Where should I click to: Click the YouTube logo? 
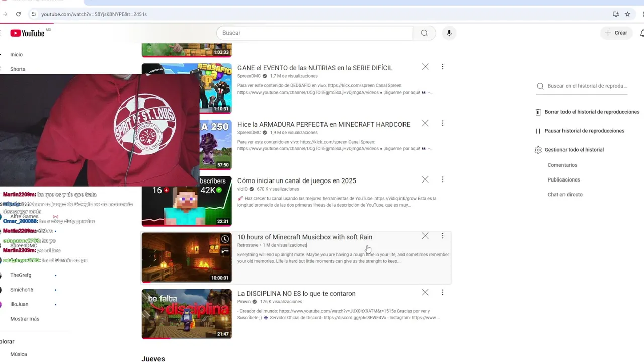pos(28,33)
